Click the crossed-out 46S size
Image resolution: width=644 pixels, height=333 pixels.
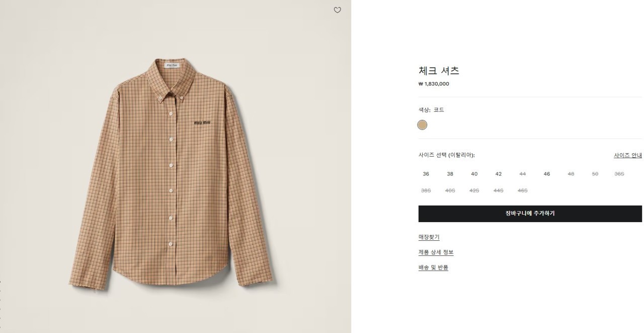click(x=523, y=190)
